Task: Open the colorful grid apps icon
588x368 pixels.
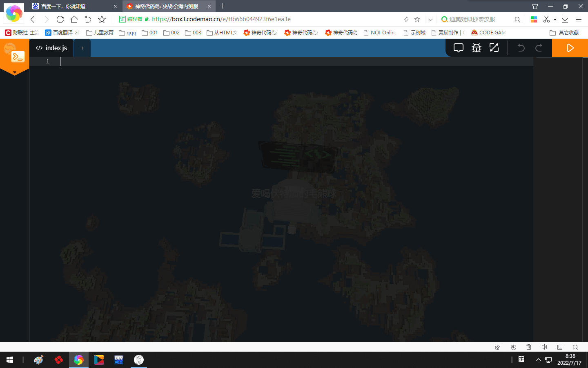Action: click(x=534, y=19)
